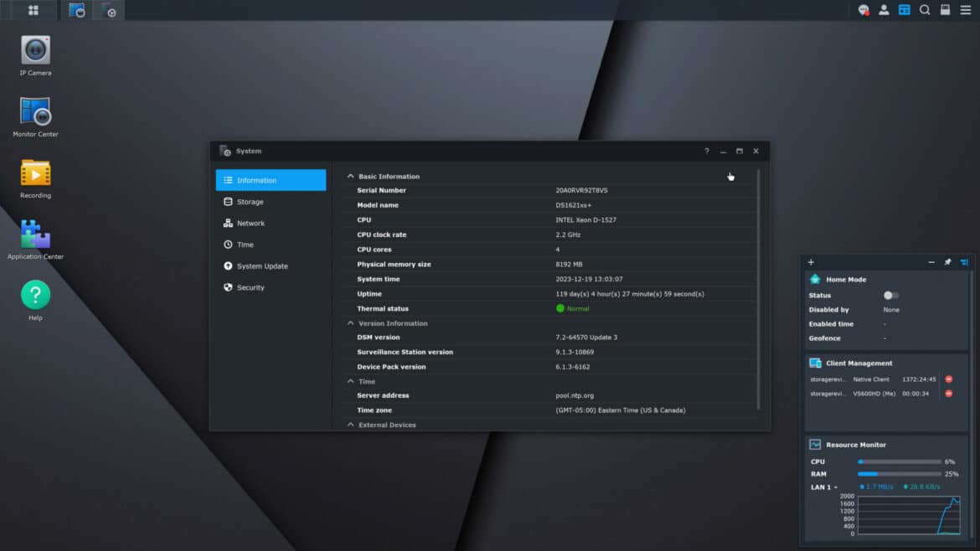
Task: Click the Home Mode widget title
Action: tap(846, 279)
